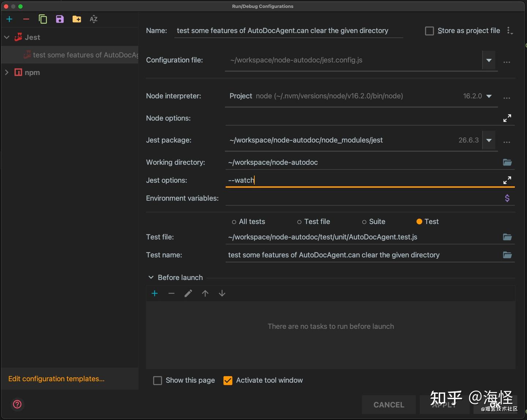Save the current configuration
Image resolution: width=527 pixels, height=420 pixels.
(60, 19)
